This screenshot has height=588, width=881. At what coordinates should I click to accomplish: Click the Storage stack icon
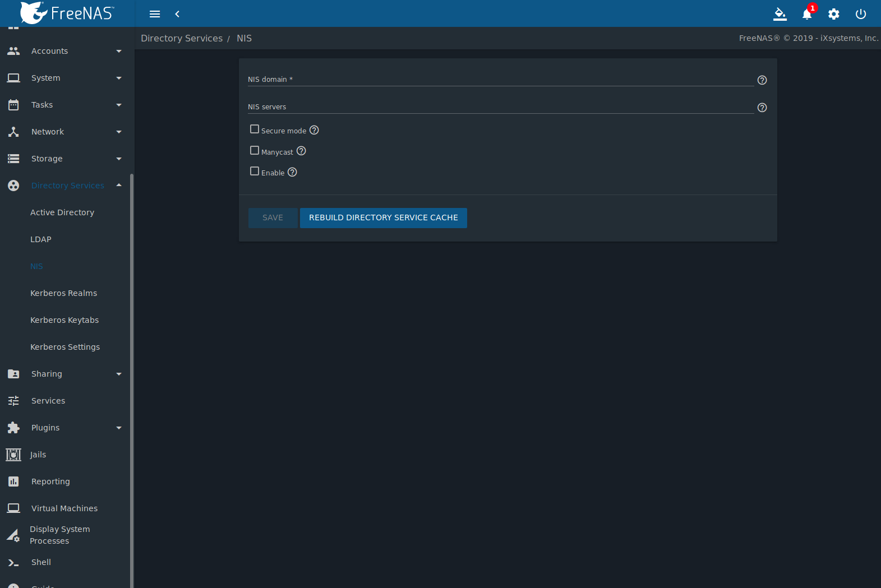[x=13, y=159]
